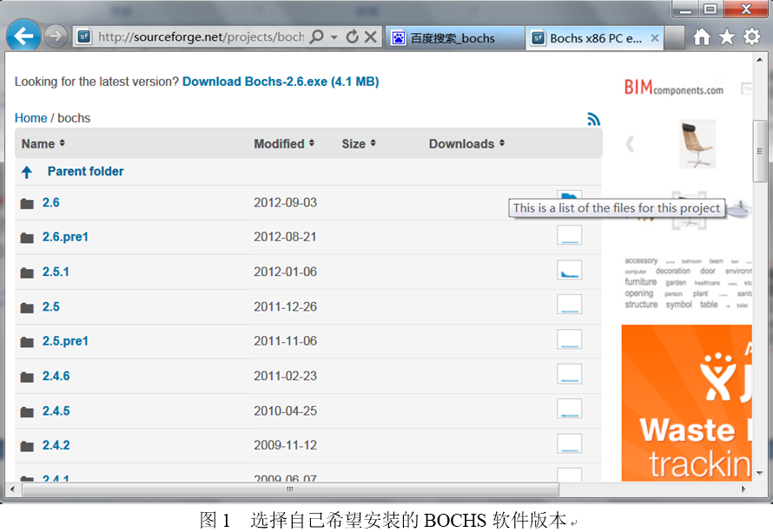This screenshot has height=532, width=773.
Task: Click the BIMcomponents.com ad logo
Action: (673, 88)
